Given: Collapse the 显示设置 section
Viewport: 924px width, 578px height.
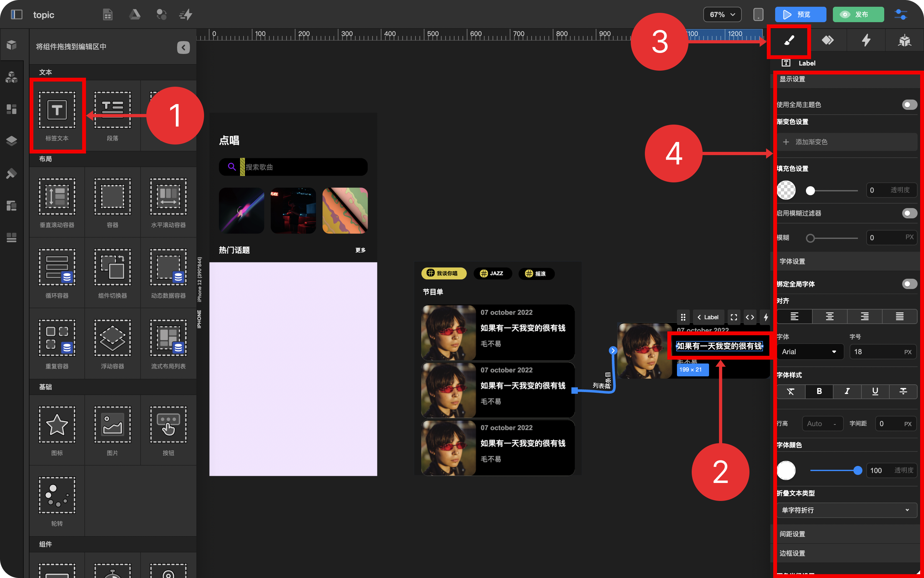Looking at the screenshot, I should (x=847, y=79).
